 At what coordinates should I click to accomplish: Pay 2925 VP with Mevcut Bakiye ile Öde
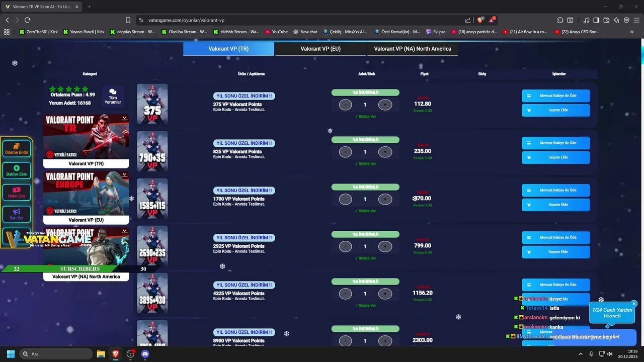[556, 237]
